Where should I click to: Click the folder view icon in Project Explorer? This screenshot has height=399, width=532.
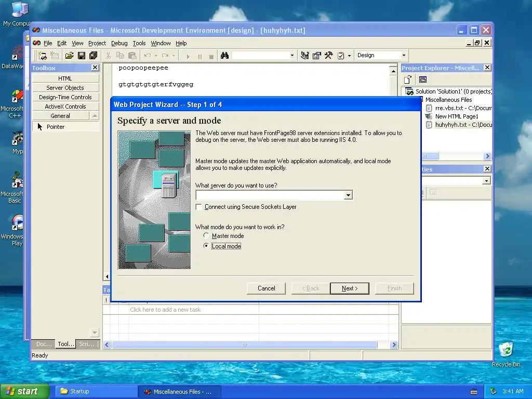point(423,79)
